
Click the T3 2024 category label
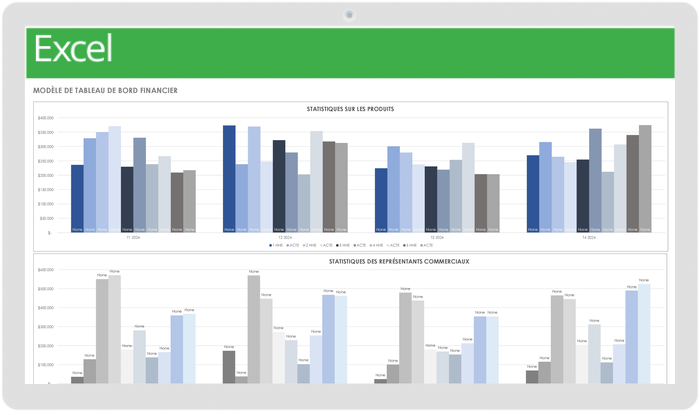click(x=437, y=238)
